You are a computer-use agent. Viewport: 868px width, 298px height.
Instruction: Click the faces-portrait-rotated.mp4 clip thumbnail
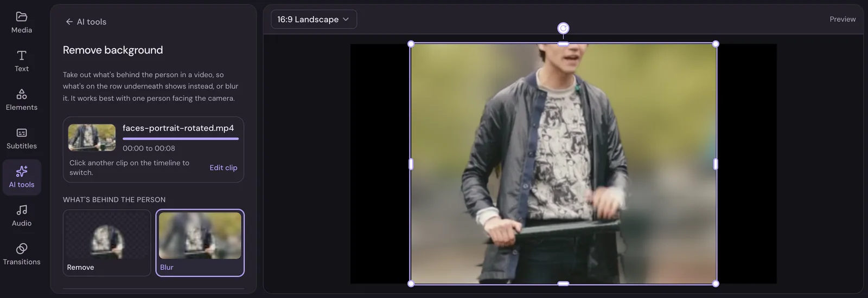pyautogui.click(x=92, y=138)
